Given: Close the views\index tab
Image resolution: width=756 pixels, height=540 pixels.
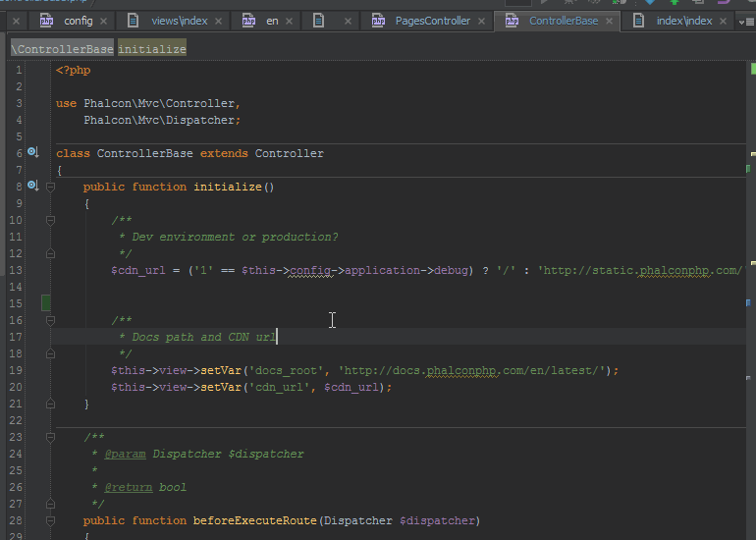Looking at the screenshot, I should click(218, 22).
